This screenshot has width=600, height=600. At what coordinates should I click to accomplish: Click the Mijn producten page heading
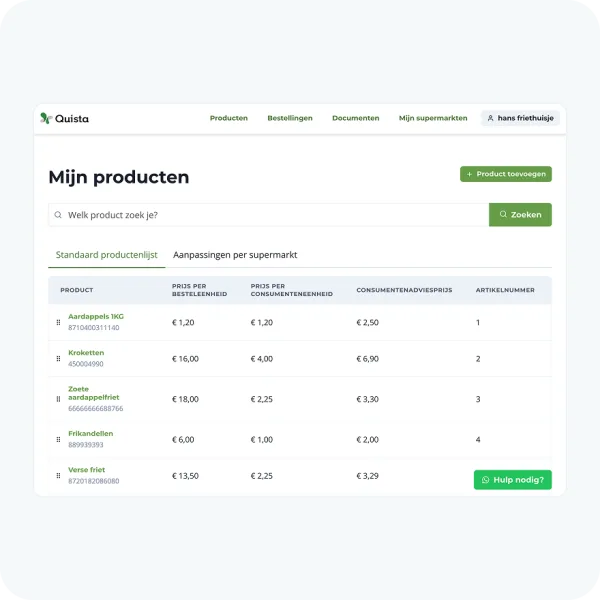click(119, 177)
